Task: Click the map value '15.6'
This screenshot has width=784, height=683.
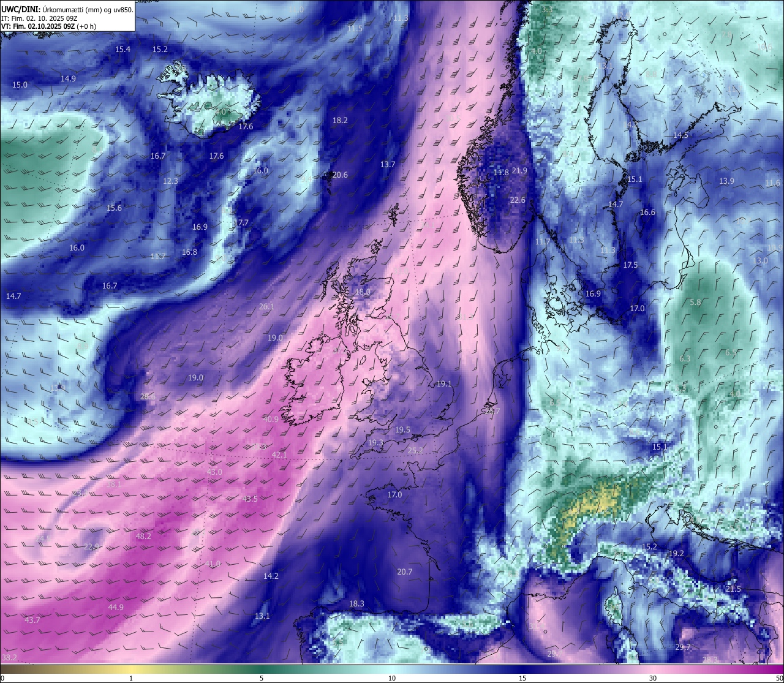Action: point(114,208)
